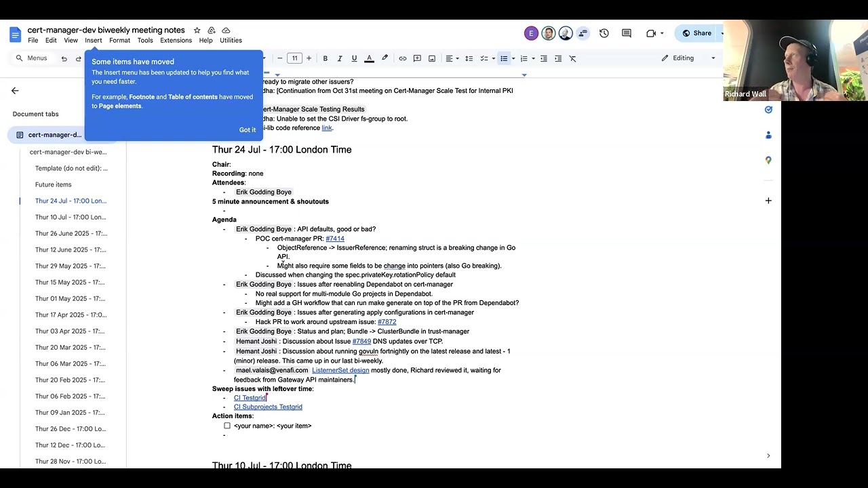Viewport: 868px width, 488px height.
Task: Click the move document folder icon
Action: coord(212,30)
